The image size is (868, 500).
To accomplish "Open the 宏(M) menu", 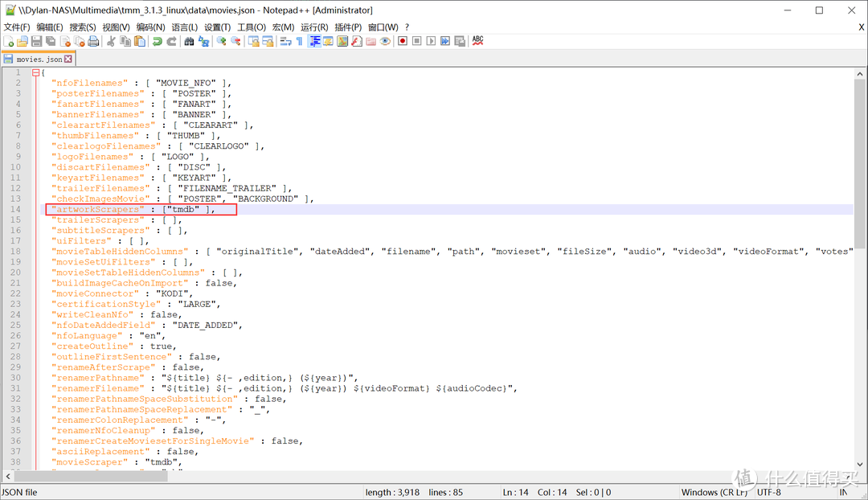I will point(284,27).
